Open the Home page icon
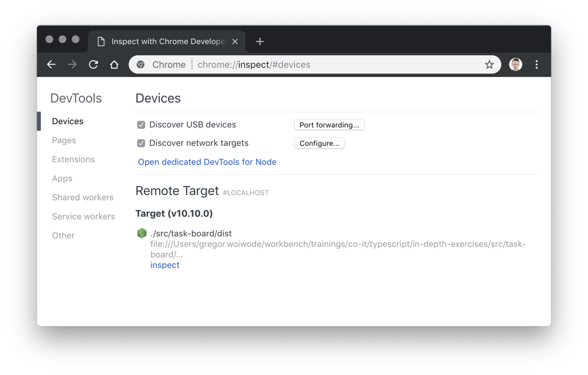 coord(114,64)
